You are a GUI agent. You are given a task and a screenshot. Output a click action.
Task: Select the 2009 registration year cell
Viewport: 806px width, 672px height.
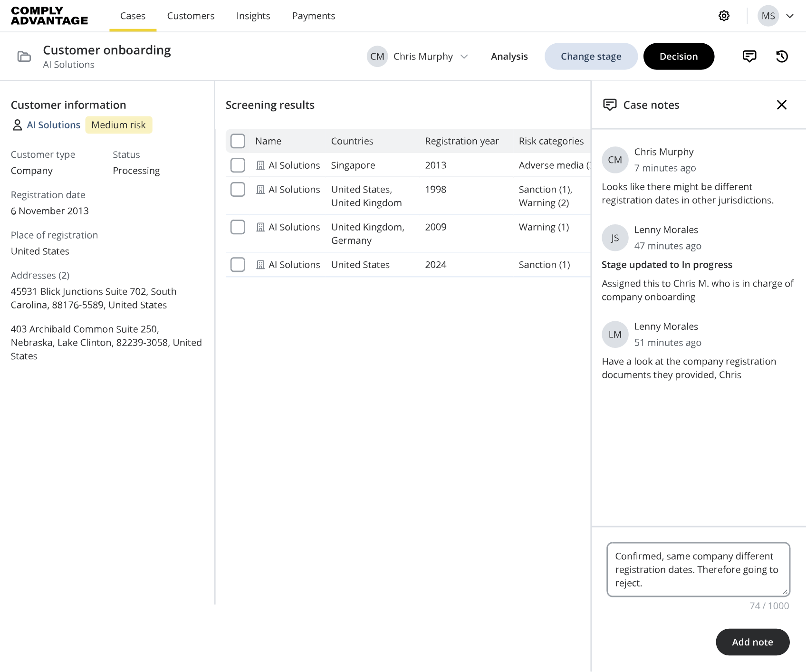[x=436, y=227]
